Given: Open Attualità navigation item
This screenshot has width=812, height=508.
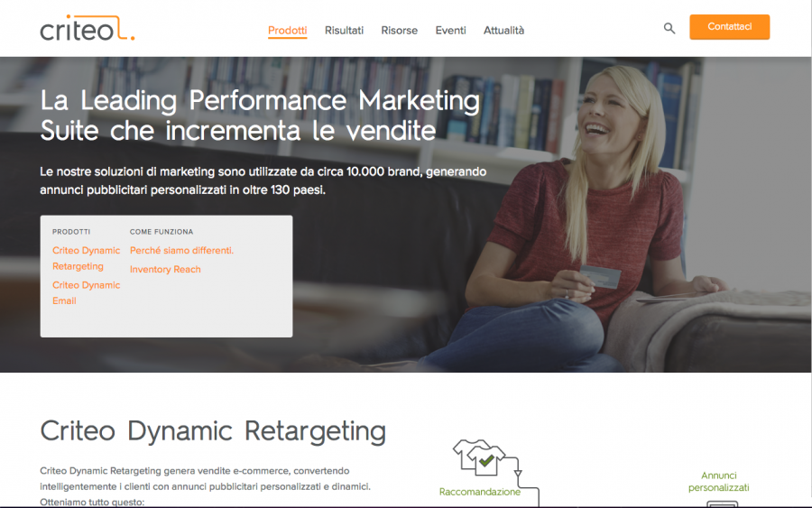Looking at the screenshot, I should [x=503, y=31].
